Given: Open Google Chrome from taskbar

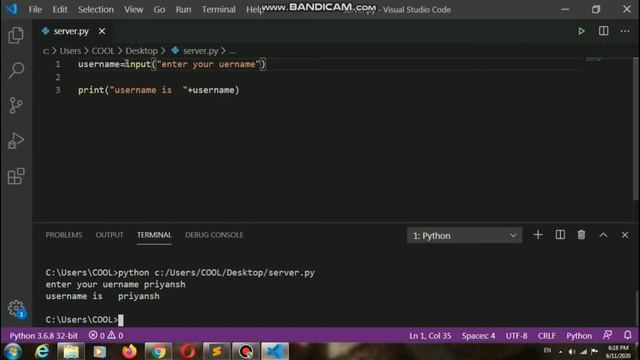Looking at the screenshot, I should (158, 351).
